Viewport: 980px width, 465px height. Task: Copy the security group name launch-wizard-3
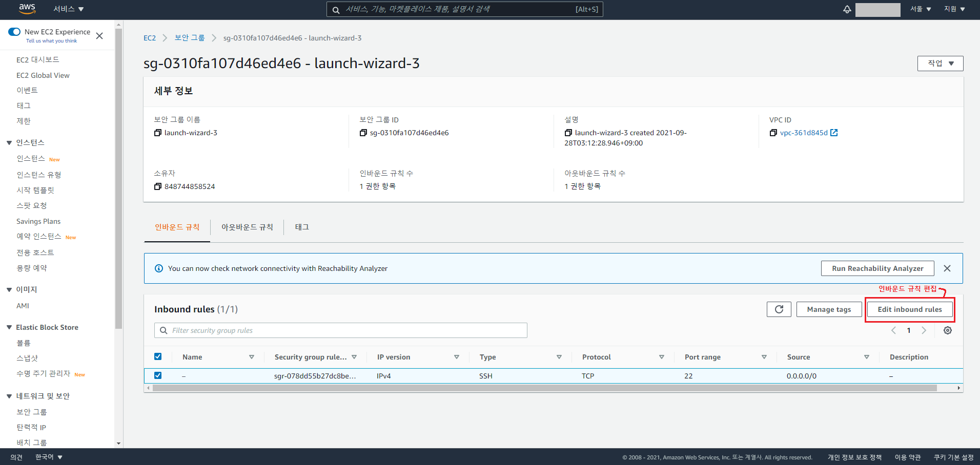click(158, 133)
